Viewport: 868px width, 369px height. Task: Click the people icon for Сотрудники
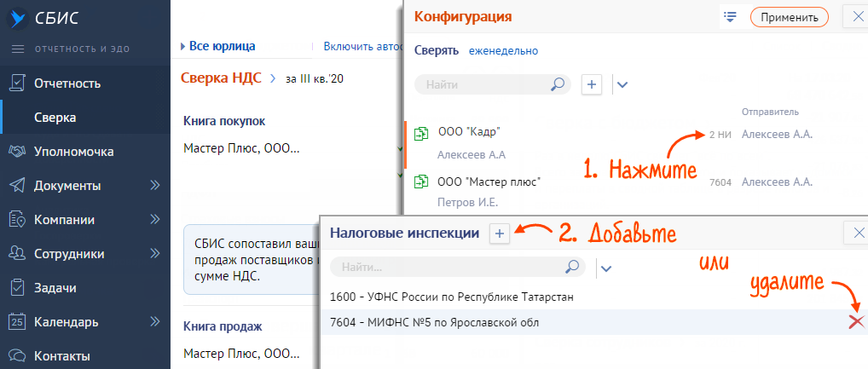[x=18, y=254]
